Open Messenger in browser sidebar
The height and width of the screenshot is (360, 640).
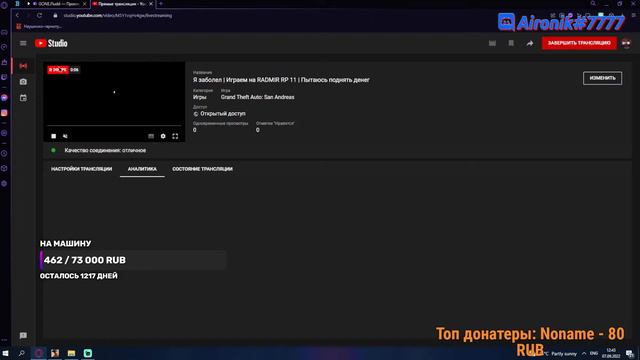[x=4, y=98]
